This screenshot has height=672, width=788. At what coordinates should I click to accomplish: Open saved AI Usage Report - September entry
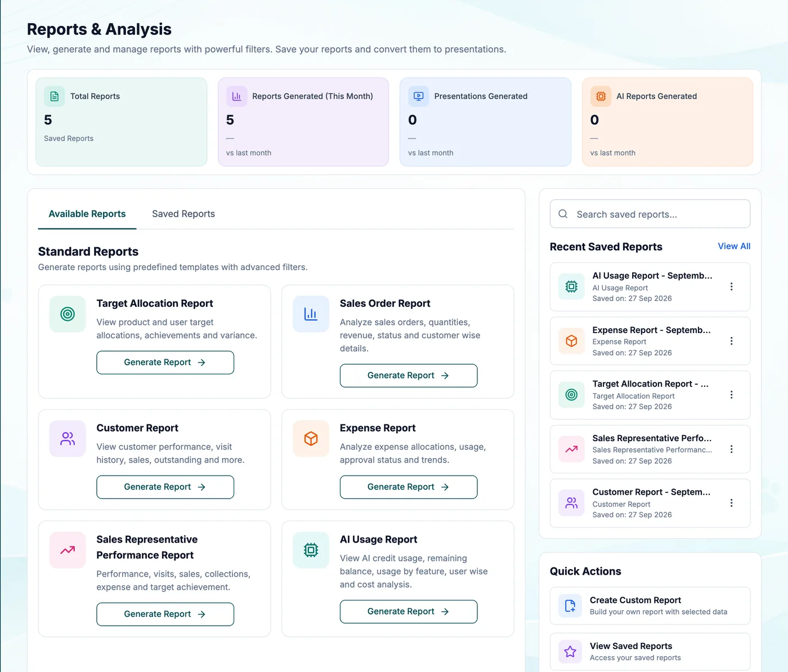(x=650, y=286)
